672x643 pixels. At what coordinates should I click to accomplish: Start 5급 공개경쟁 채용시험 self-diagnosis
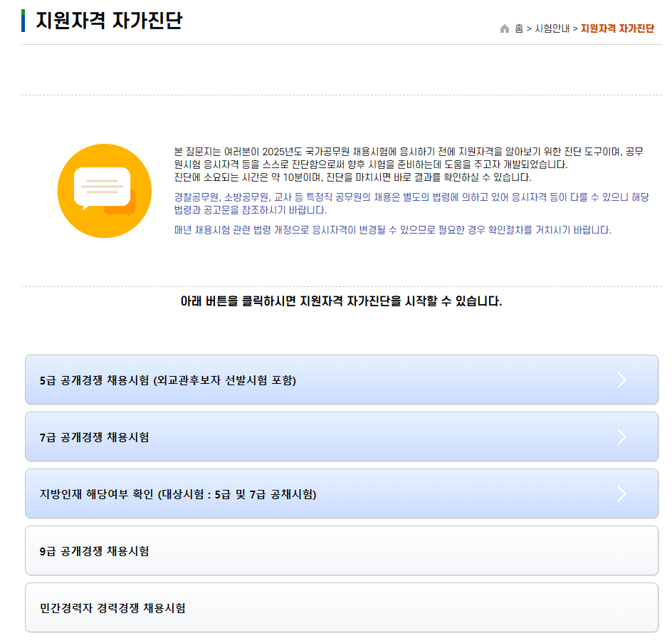pos(342,380)
